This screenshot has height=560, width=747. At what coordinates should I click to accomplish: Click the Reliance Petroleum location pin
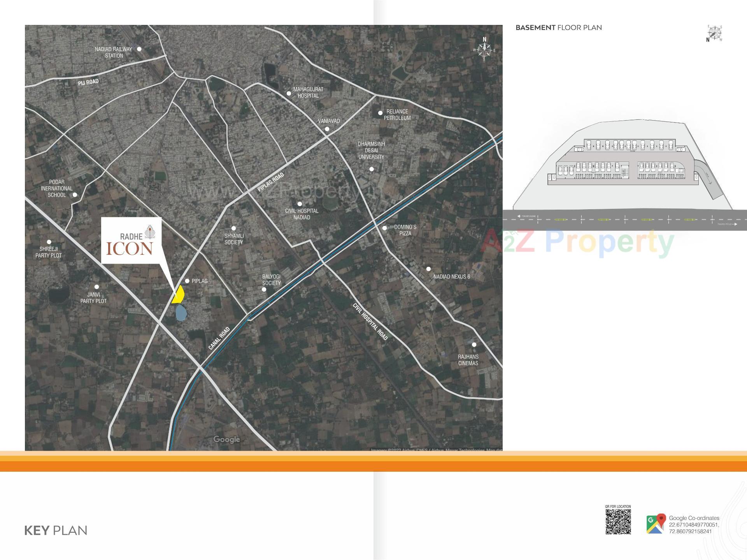point(380,112)
